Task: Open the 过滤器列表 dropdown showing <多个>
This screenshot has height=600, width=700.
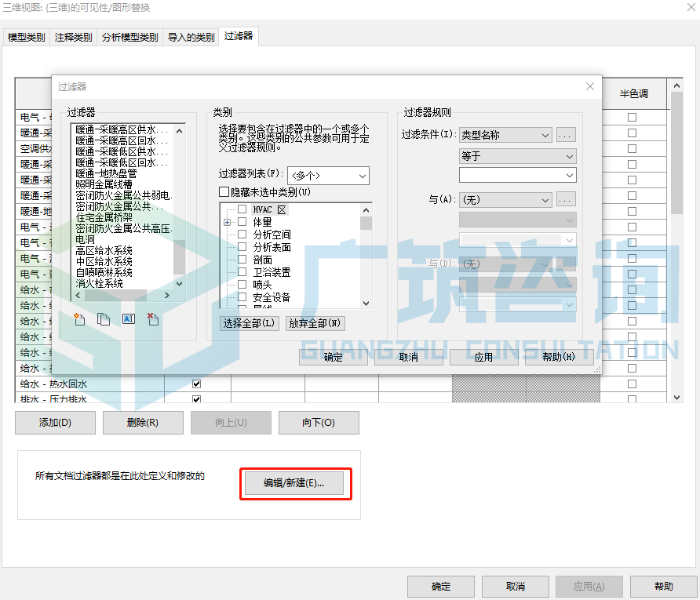Action: 328,175
